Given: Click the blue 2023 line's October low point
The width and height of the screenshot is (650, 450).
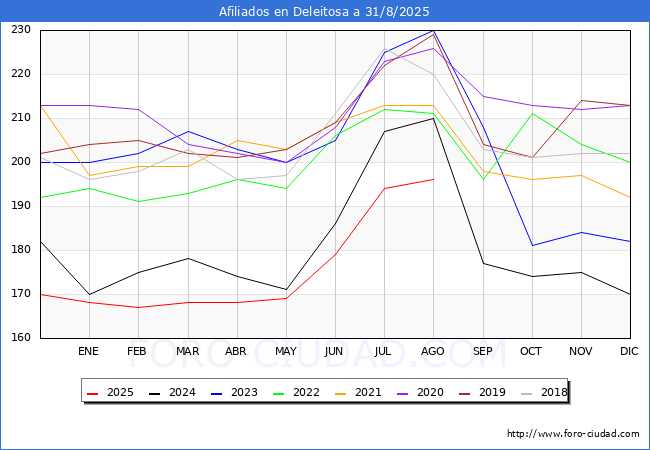Looking at the screenshot, I should [532, 245].
